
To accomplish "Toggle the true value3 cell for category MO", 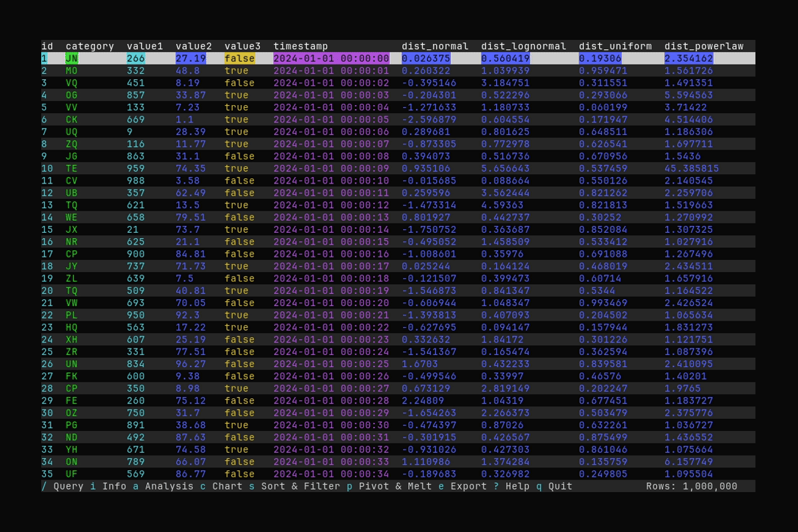I will [x=237, y=70].
